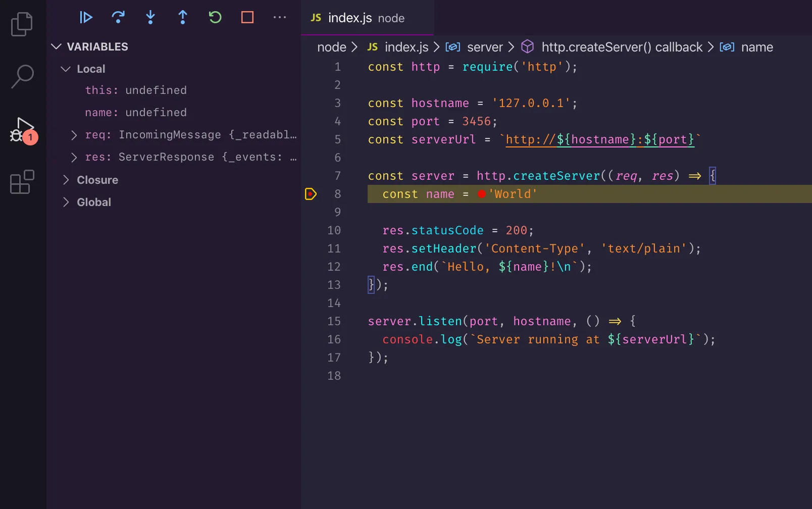Click line number 12 in gutter

tap(334, 267)
